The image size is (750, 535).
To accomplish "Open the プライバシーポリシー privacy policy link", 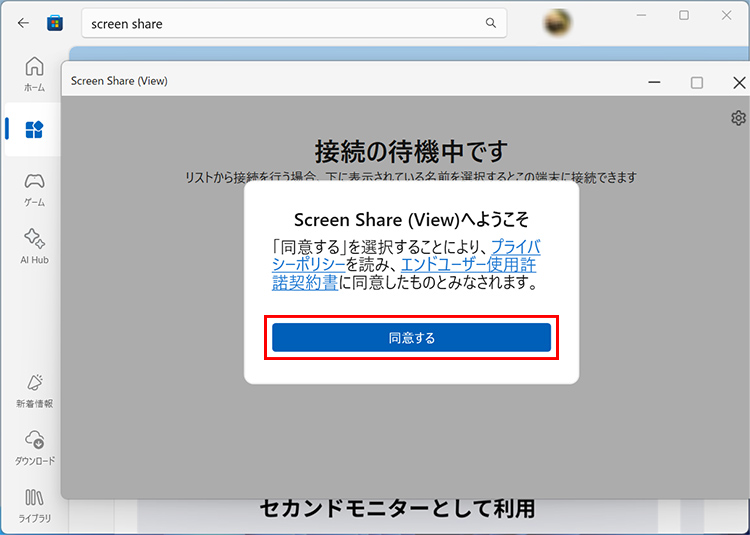I will [x=515, y=246].
